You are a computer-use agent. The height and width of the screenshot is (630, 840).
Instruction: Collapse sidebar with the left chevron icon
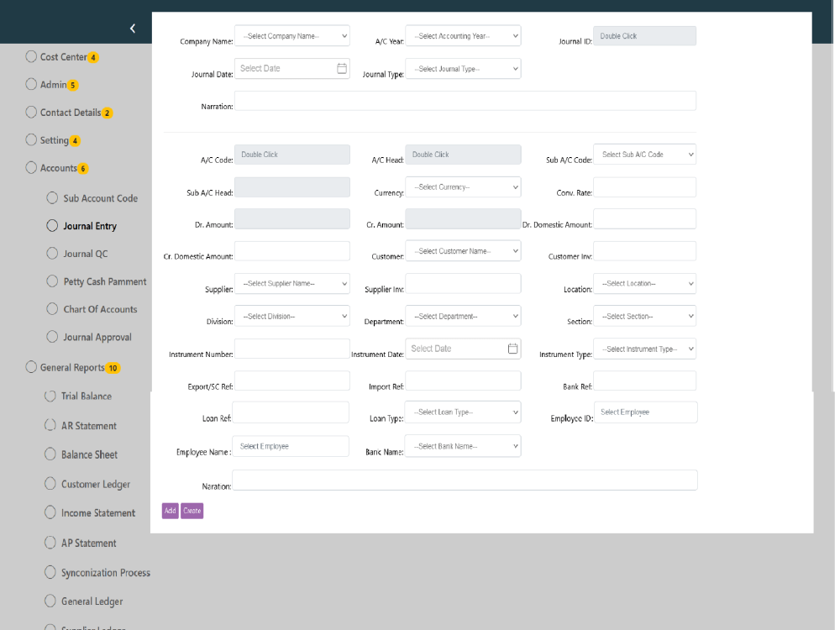click(133, 29)
